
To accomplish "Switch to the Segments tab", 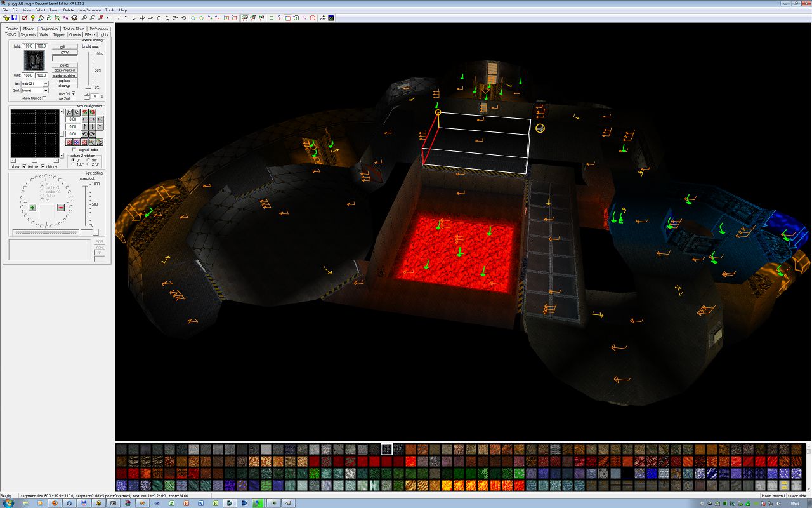I will tap(28, 34).
